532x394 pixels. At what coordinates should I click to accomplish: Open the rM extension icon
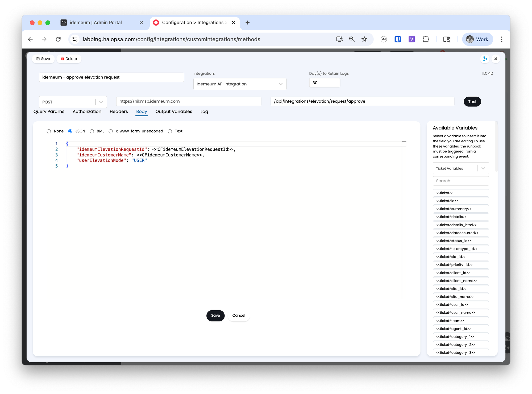click(x=384, y=39)
